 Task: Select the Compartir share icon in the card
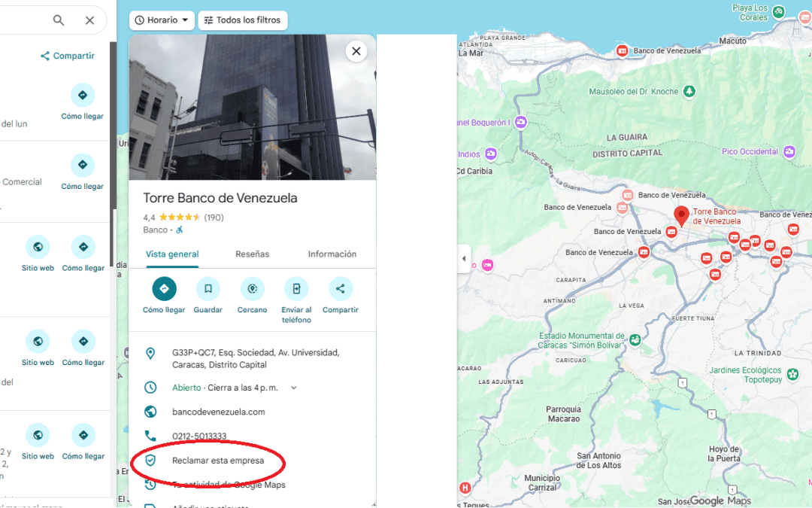340,288
